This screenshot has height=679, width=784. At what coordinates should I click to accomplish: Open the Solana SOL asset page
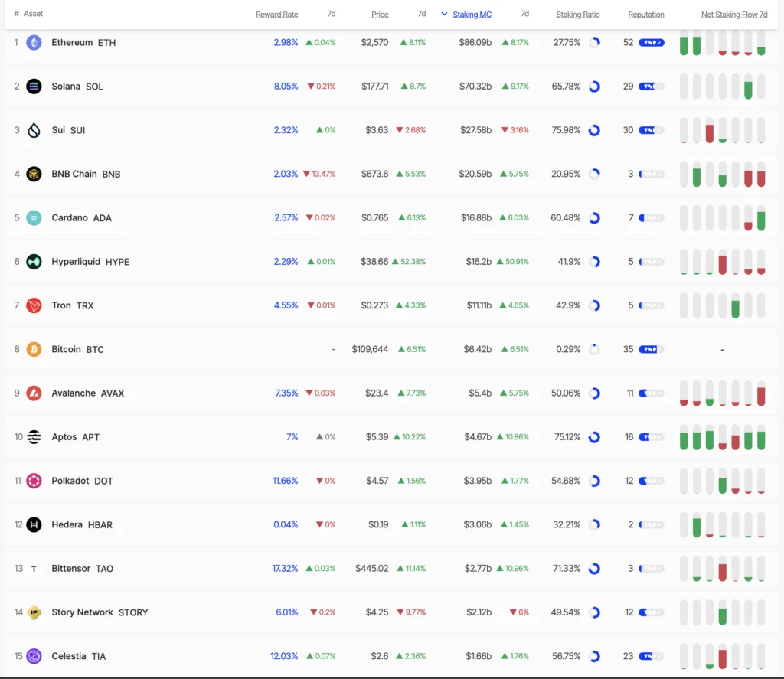[x=77, y=87]
